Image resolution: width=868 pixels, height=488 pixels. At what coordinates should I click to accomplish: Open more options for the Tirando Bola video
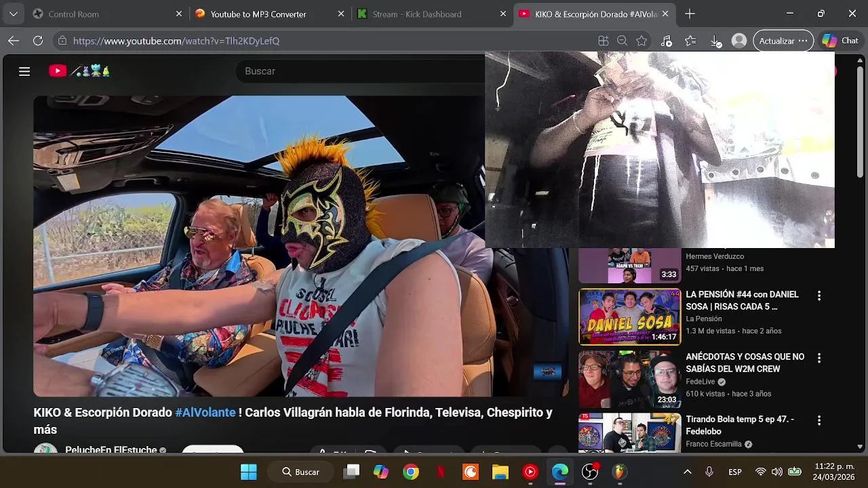(x=819, y=420)
